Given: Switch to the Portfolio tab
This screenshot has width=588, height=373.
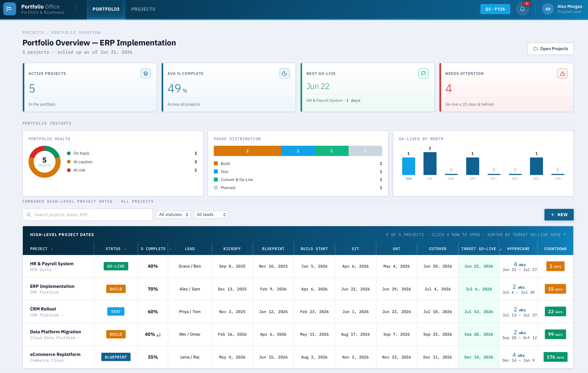Looking at the screenshot, I should coord(106,9).
